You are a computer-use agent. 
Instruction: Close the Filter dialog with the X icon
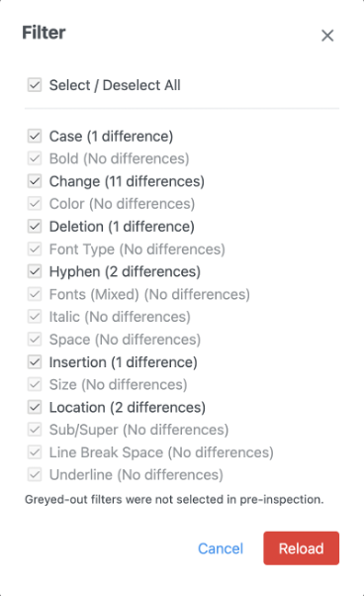(x=327, y=36)
